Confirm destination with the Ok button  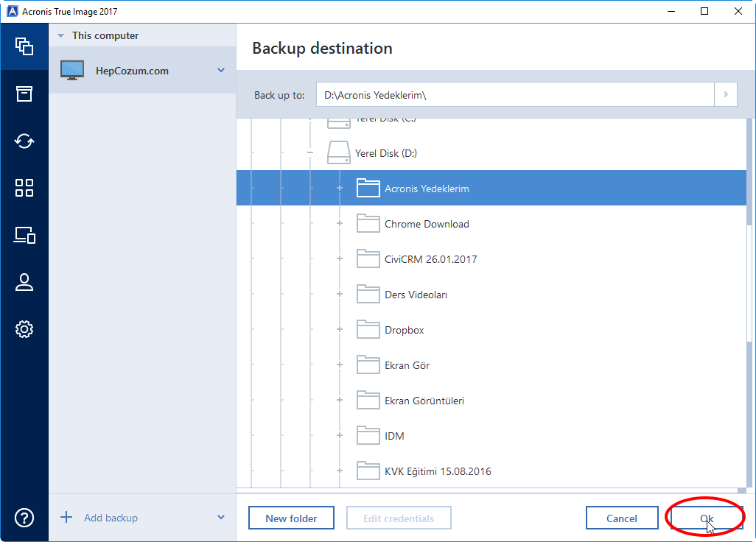coord(707,518)
